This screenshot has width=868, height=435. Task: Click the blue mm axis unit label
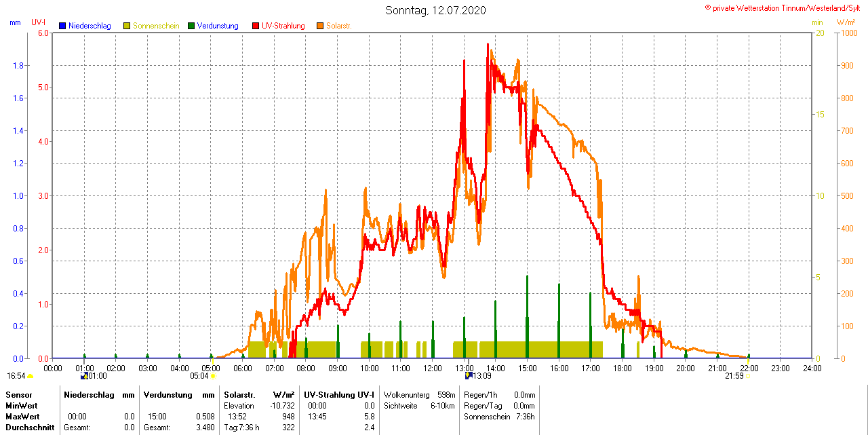(x=15, y=22)
